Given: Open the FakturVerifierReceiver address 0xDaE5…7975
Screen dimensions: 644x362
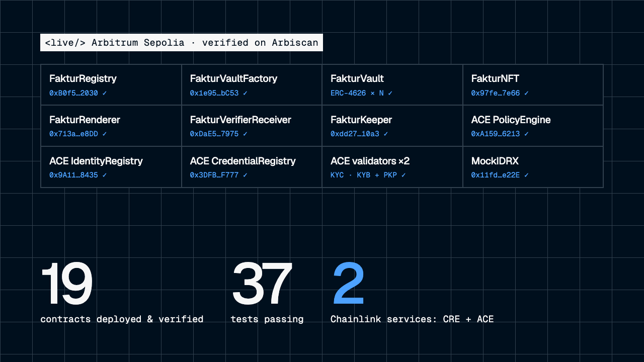Looking at the screenshot, I should pos(219,134).
